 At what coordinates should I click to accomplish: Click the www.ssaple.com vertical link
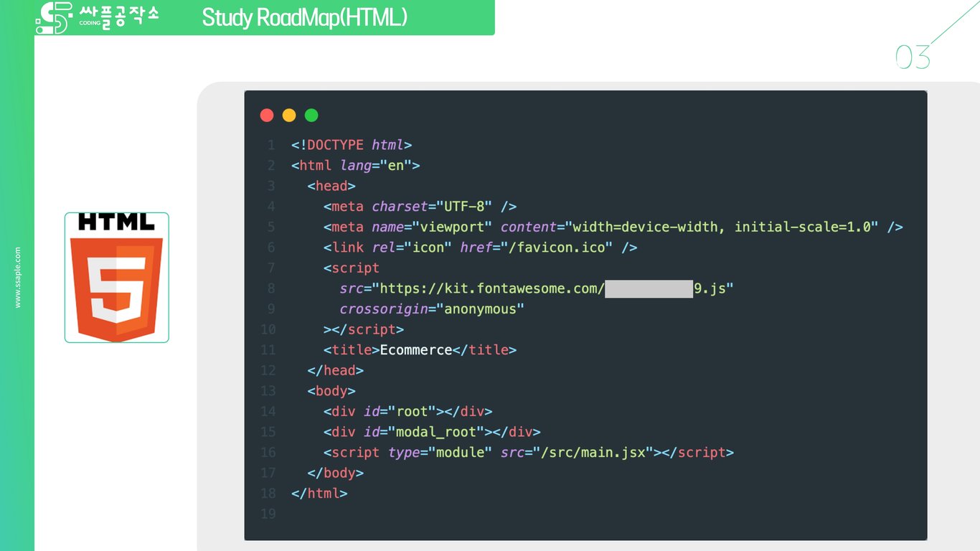tap(18, 278)
